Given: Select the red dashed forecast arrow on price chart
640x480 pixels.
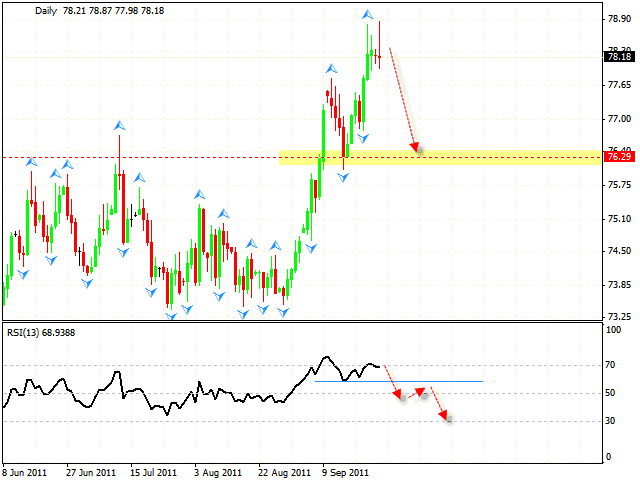Looking at the screenshot, I should pos(403,100).
